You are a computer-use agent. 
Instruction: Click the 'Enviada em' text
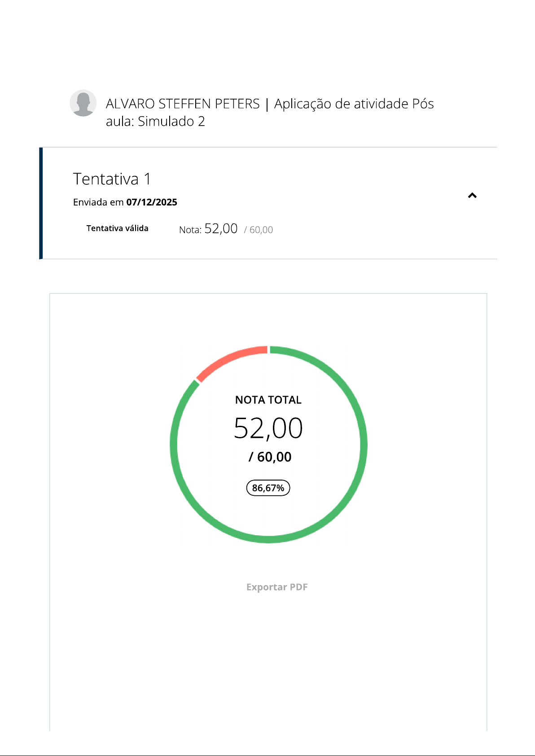(x=98, y=202)
